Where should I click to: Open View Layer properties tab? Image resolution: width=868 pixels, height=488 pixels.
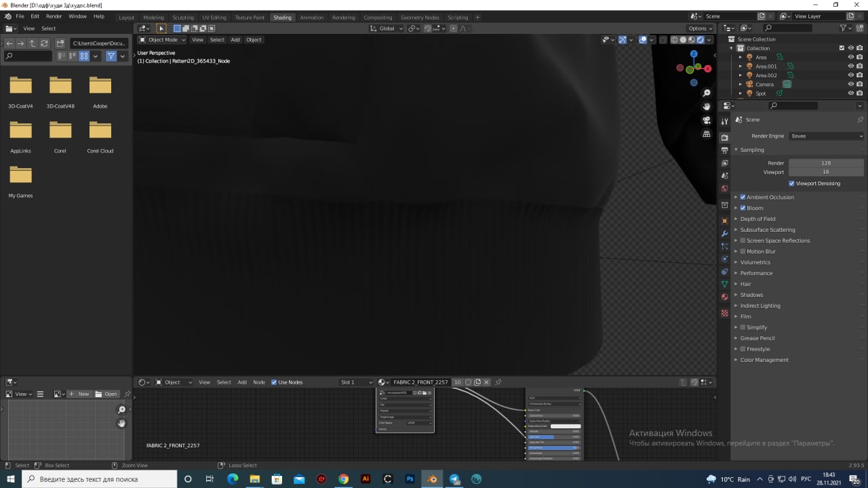click(x=724, y=163)
